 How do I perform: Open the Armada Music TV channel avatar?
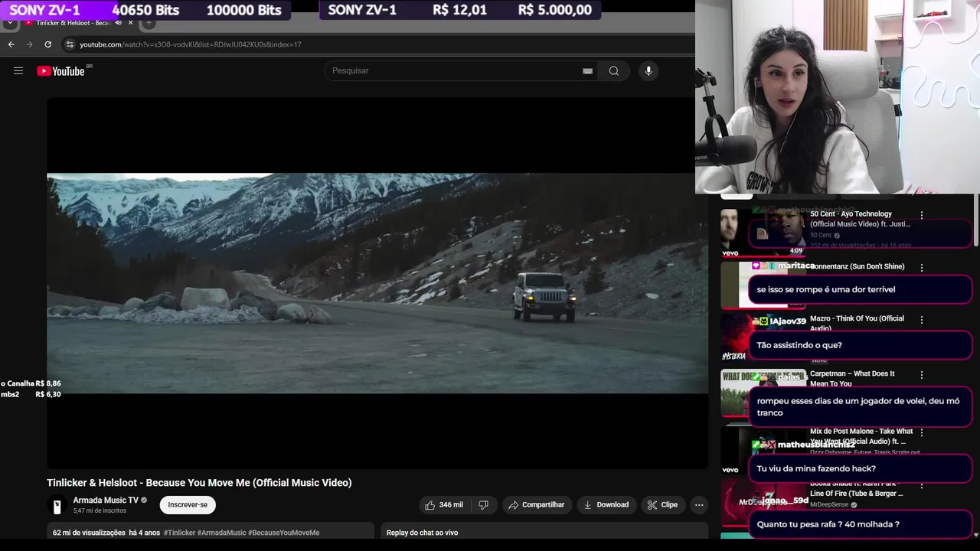coord(57,505)
